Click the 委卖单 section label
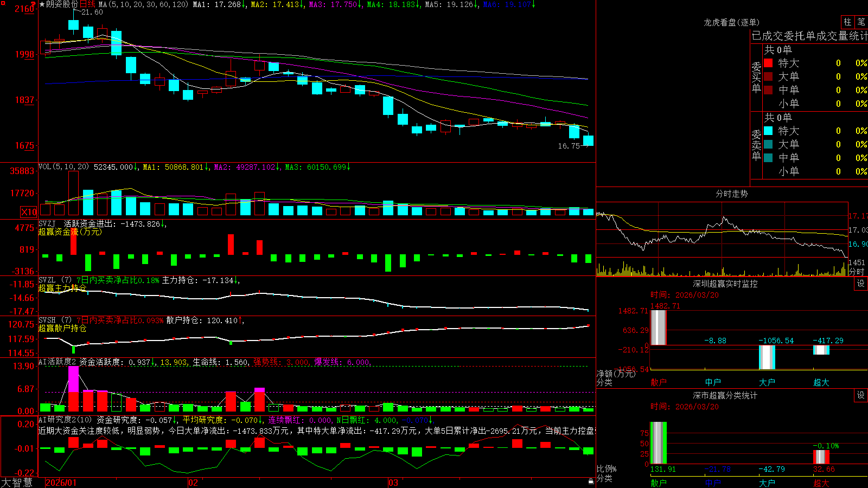868x488 pixels. click(x=756, y=145)
